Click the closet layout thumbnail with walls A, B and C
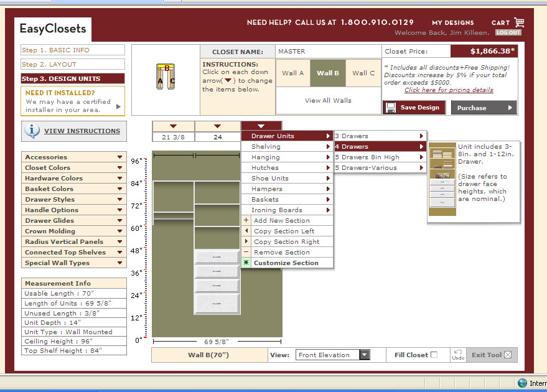The width and height of the screenshot is (547, 392). click(x=166, y=77)
